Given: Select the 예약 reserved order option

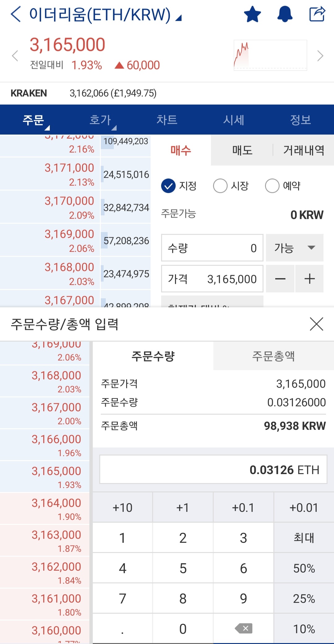Looking at the screenshot, I should pos(283,186).
